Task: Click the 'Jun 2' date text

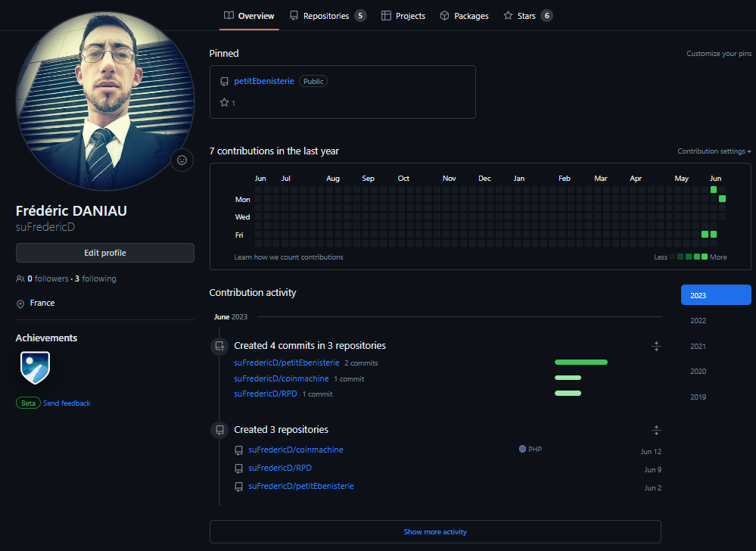Action: coord(653,488)
